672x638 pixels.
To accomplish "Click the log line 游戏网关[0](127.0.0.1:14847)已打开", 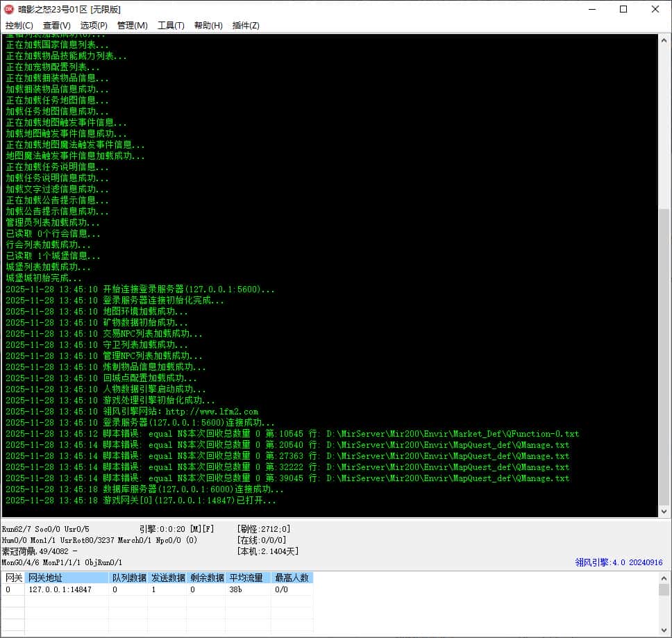I will 140,500.
